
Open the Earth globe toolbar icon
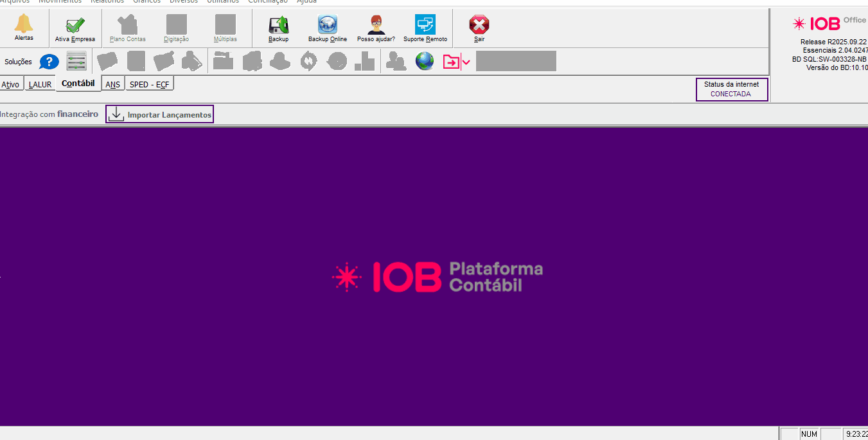(424, 62)
